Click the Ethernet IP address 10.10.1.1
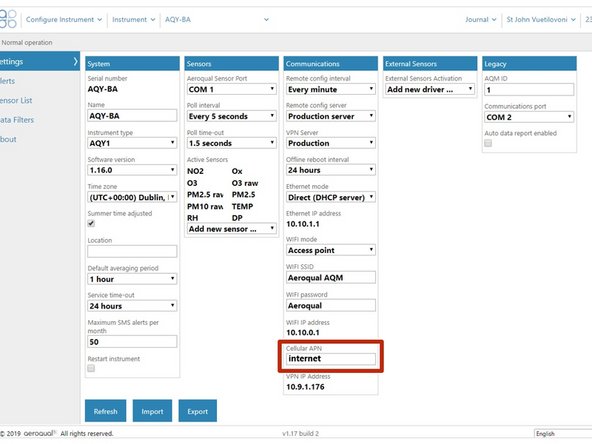Viewport: 592px width, 444px height. tap(303, 224)
